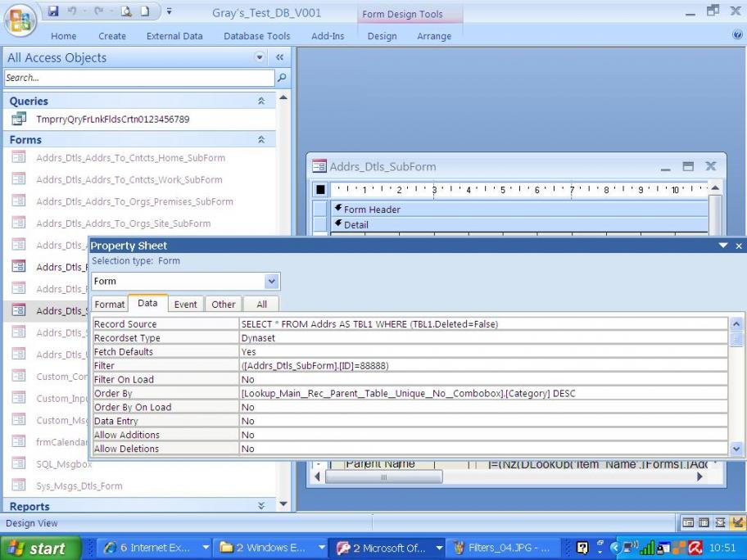The image size is (747, 560).
Task: Switch to Design View using status bar icon
Action: point(738,523)
